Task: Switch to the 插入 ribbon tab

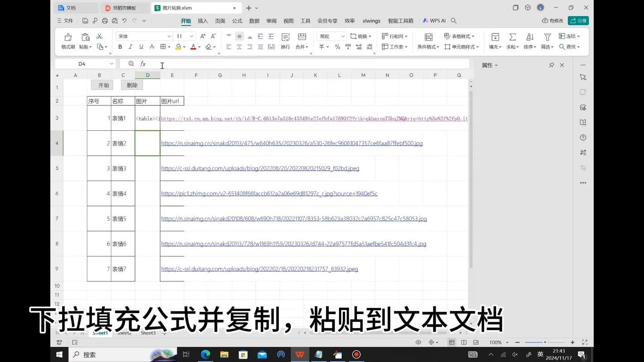Action: tap(202, 20)
